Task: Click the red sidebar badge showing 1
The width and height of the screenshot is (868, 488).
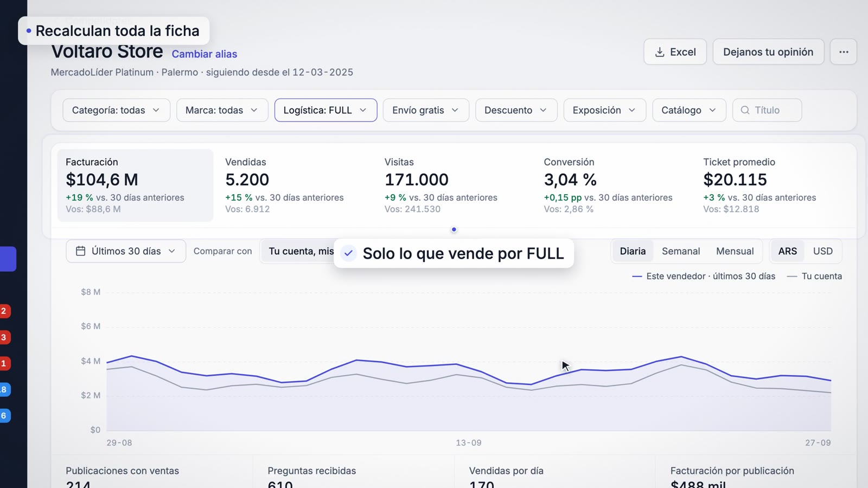Action: 4,363
